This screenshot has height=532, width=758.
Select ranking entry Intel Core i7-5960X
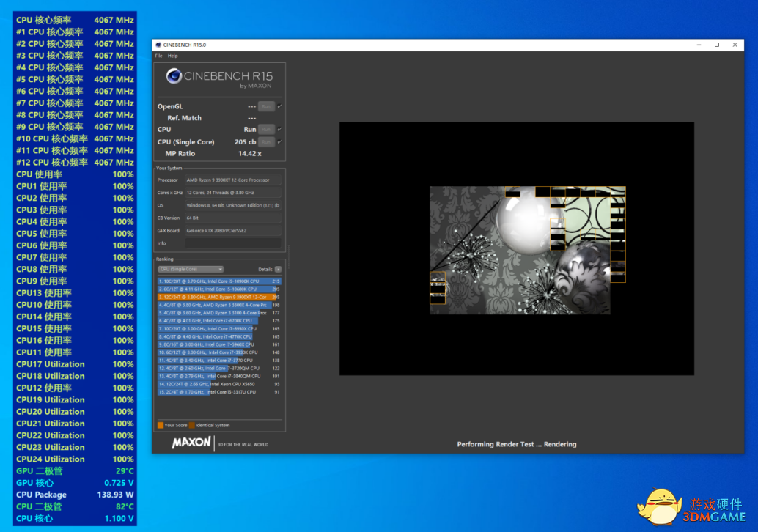pyautogui.click(x=219, y=344)
